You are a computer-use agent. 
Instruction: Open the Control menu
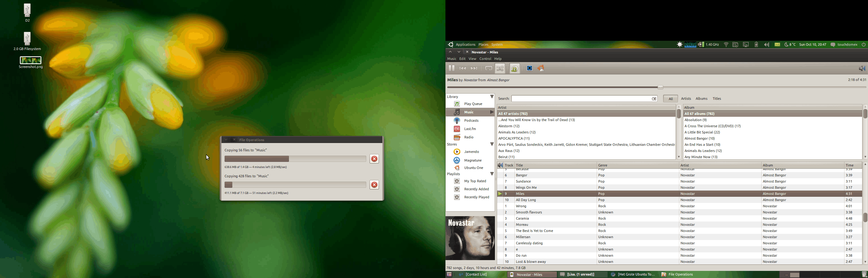click(485, 59)
